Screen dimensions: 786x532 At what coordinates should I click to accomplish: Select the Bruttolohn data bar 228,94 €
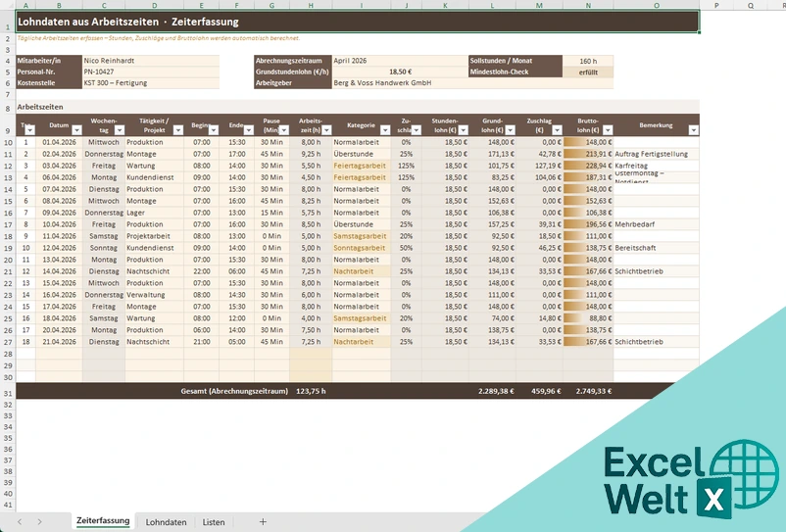pos(588,166)
